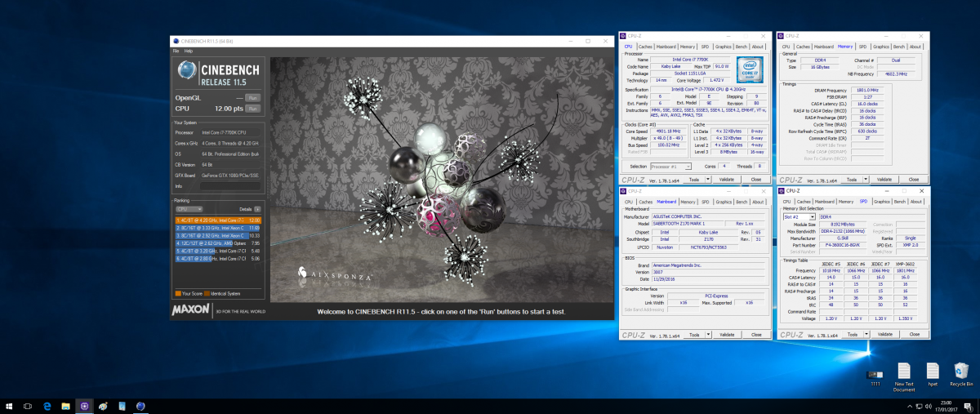Run the OpenGL benchmark test
Screen dimensions: 980x414
pos(253,97)
